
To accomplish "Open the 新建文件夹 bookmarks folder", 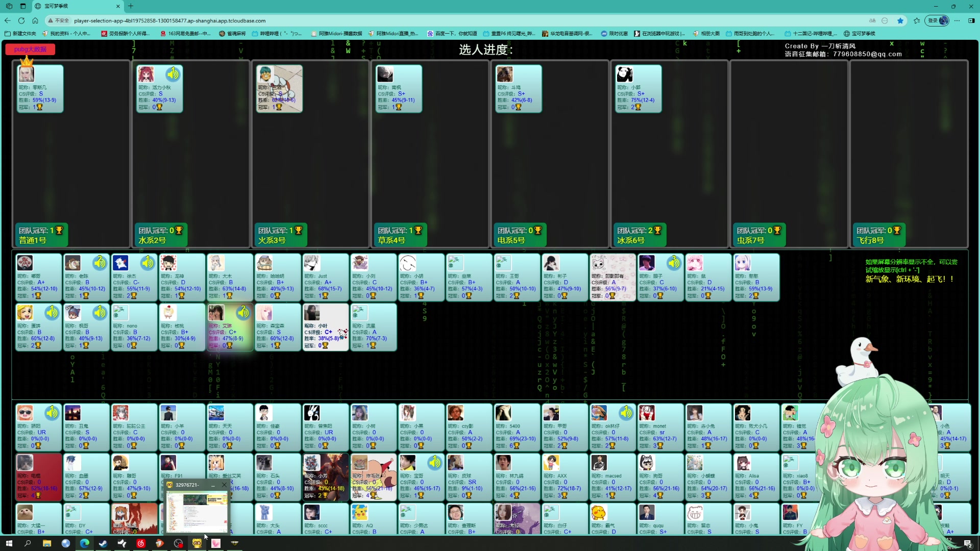I will tap(20, 34).
